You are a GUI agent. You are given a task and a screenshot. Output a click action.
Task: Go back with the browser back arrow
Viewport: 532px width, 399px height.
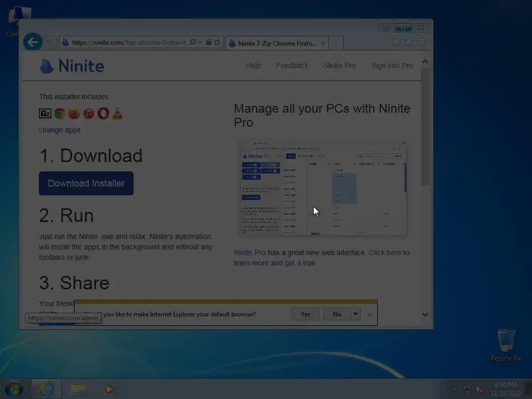pos(33,42)
